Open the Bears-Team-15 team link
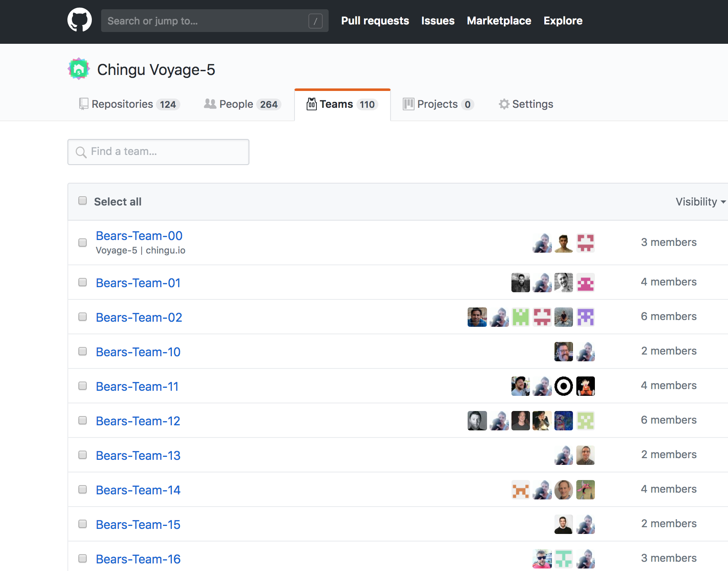This screenshot has width=728, height=571. point(138,525)
